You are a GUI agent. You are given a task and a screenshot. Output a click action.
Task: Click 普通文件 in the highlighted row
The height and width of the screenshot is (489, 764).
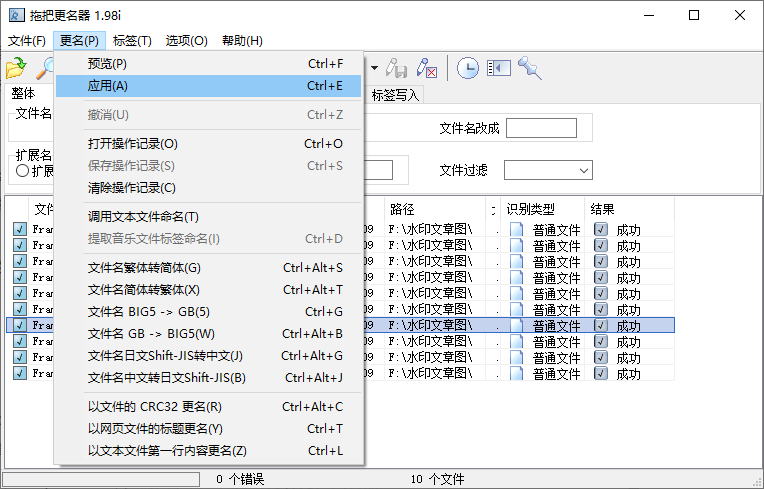click(556, 326)
